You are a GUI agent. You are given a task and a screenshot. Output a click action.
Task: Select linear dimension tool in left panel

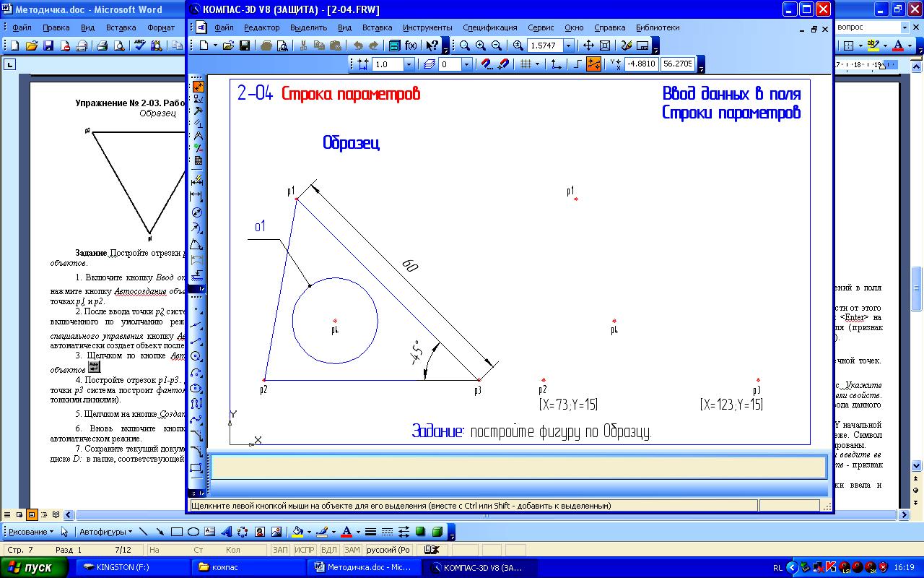tap(196, 195)
